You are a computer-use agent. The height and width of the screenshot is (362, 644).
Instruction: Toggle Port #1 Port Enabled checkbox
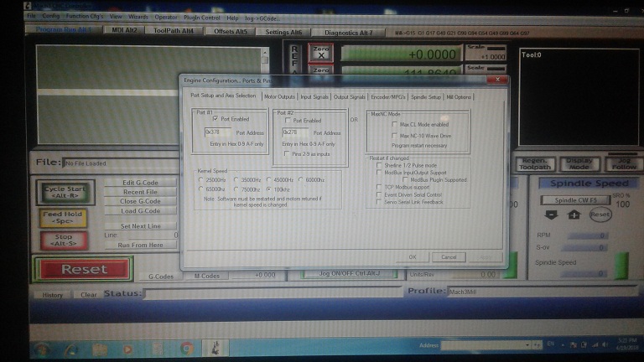click(216, 120)
